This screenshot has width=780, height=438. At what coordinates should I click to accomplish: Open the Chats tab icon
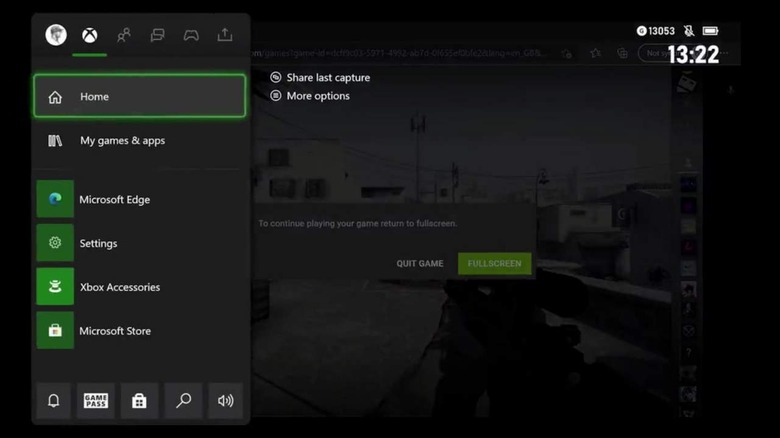[x=157, y=35]
